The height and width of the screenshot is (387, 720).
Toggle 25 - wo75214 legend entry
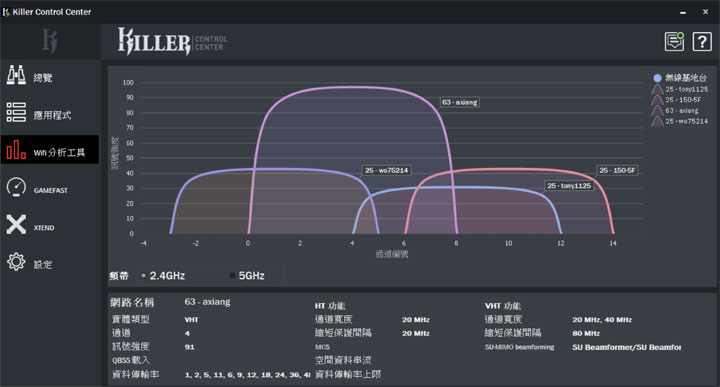(680, 121)
